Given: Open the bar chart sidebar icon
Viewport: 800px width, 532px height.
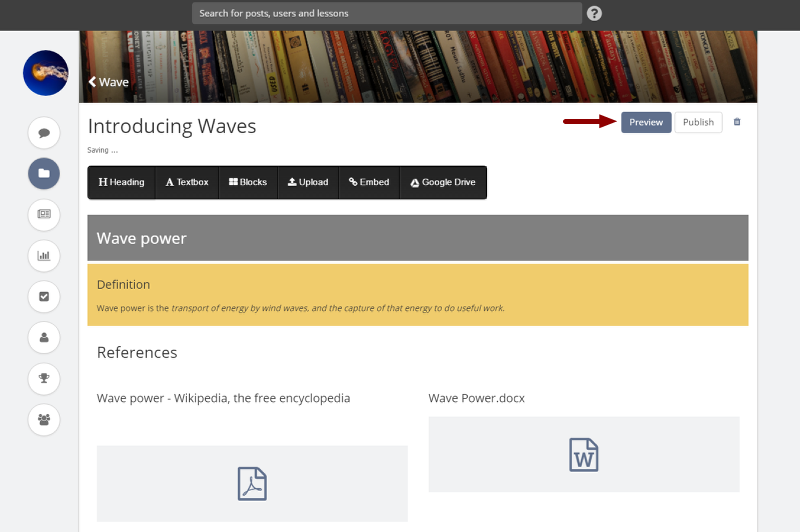Looking at the screenshot, I should pyautogui.click(x=44, y=256).
